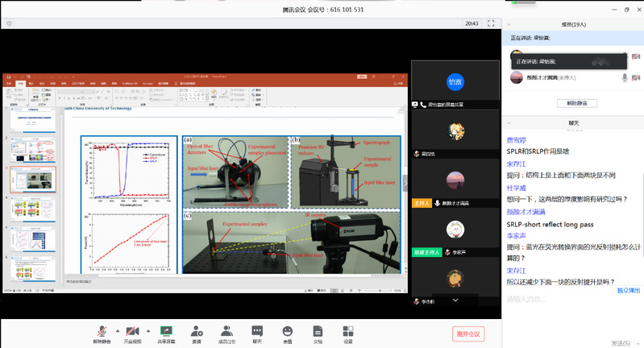The image size is (644, 348).
Task: Click PowerPoint zoom slider in status bar
Action: click(x=380, y=290)
